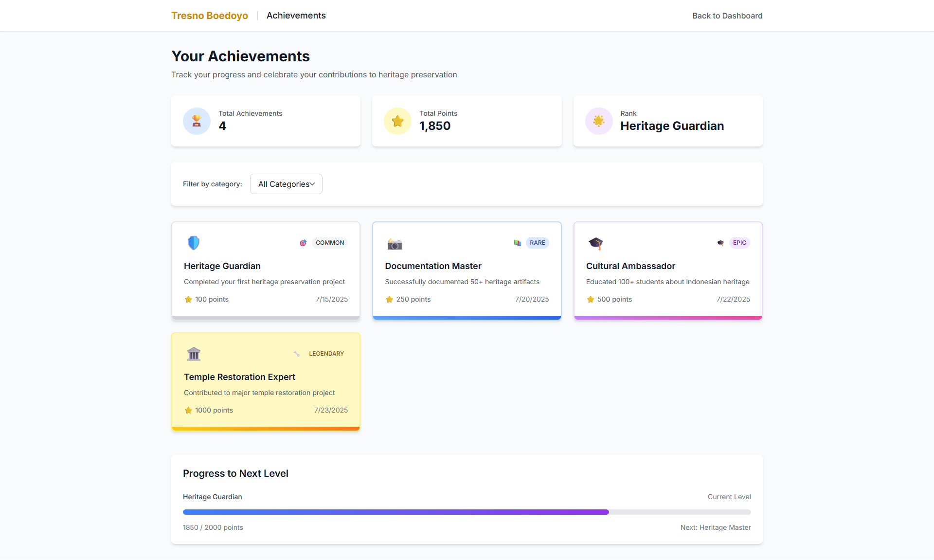This screenshot has height=560, width=934.
Task: Click the Tresno Boedoyo brand link
Action: click(x=210, y=16)
